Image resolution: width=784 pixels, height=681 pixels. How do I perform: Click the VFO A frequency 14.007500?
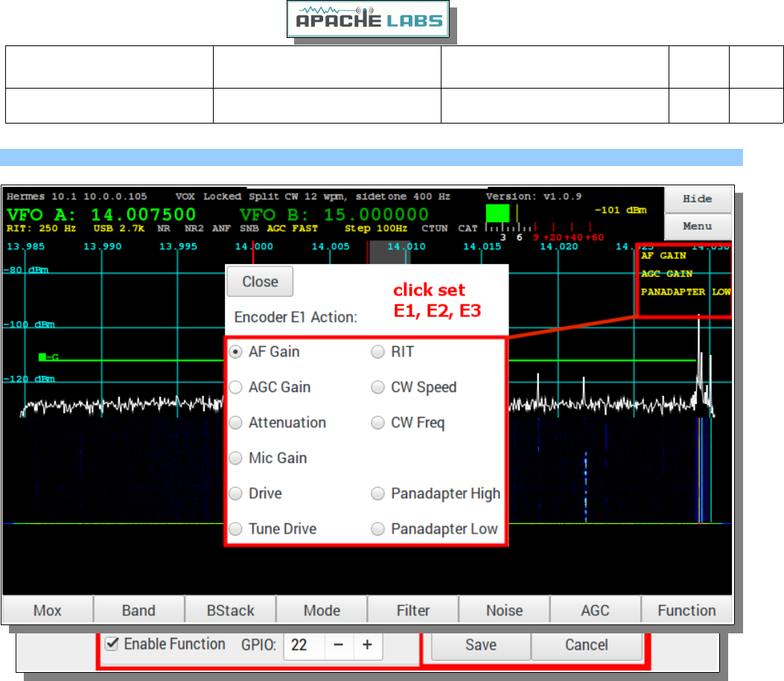click(144, 214)
